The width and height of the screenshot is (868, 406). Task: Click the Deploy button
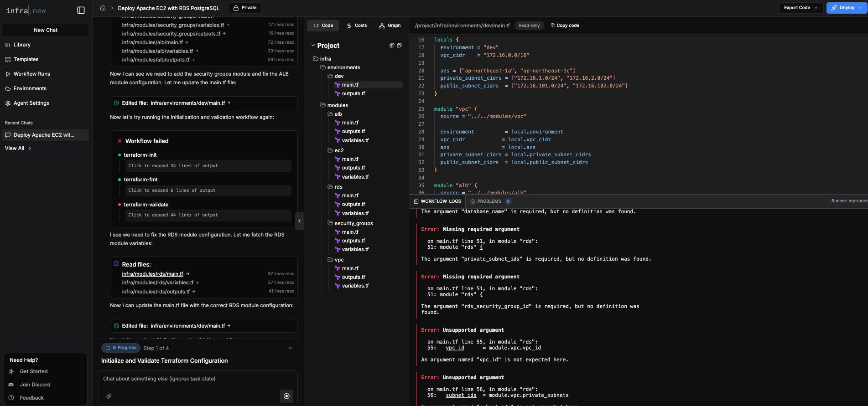point(846,8)
